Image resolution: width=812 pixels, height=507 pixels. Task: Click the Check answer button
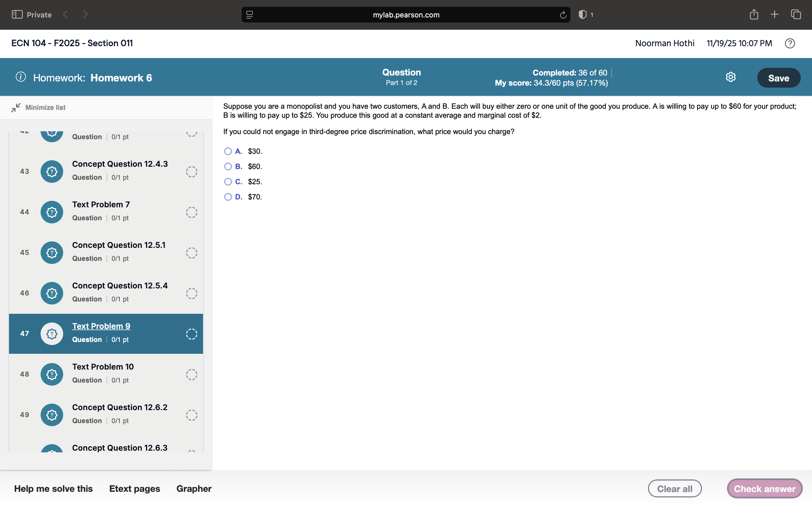764,488
